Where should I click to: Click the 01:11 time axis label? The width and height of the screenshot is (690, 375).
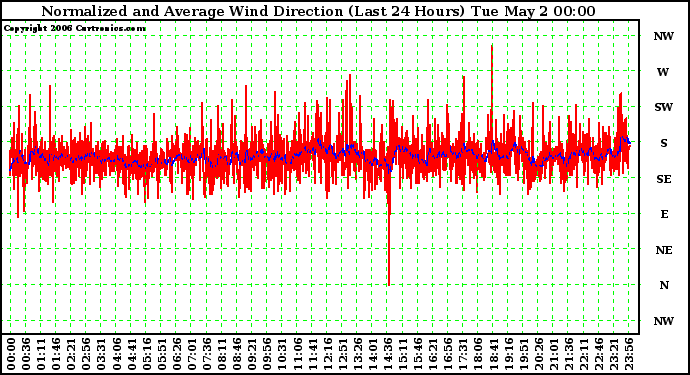pyautogui.click(x=41, y=354)
